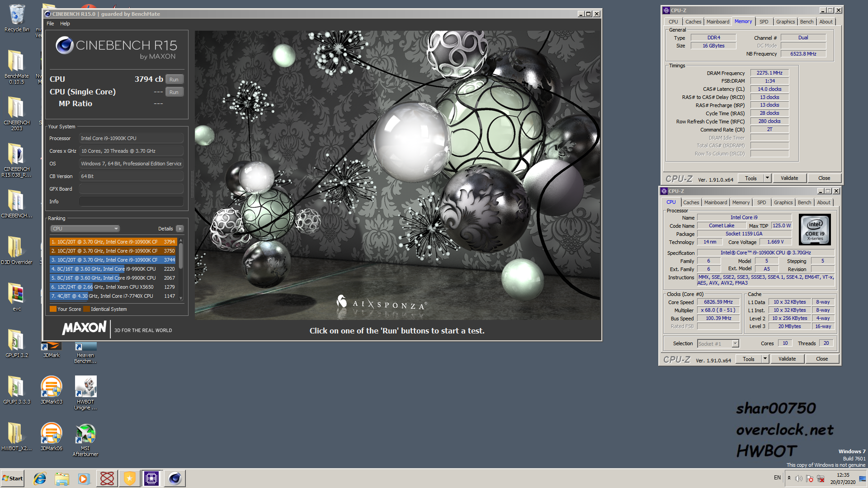Select the orange shield icon on the taskbar
Image resolution: width=868 pixels, height=488 pixels.
130,479
